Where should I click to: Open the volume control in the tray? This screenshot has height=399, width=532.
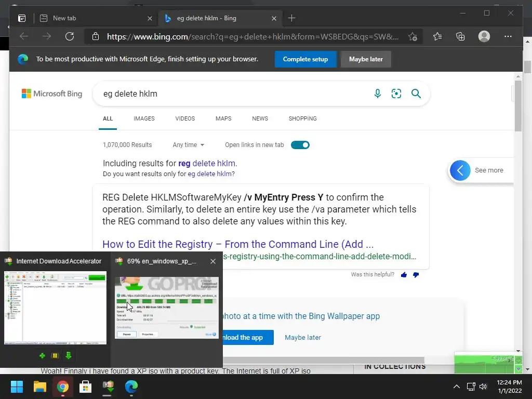click(x=483, y=387)
